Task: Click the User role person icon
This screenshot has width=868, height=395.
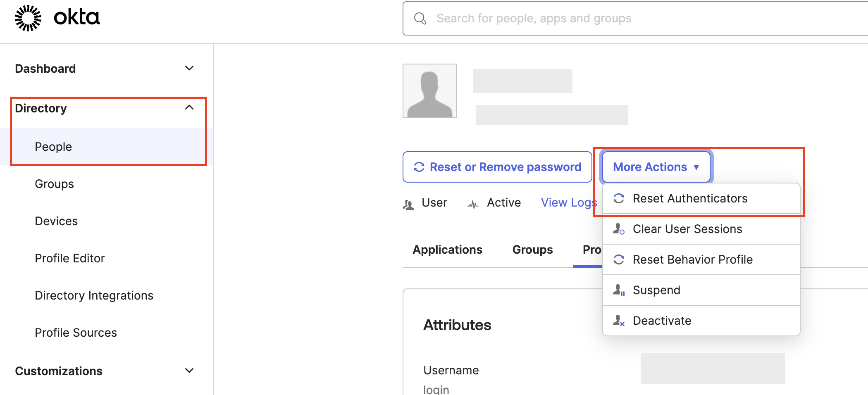Action: point(408,205)
